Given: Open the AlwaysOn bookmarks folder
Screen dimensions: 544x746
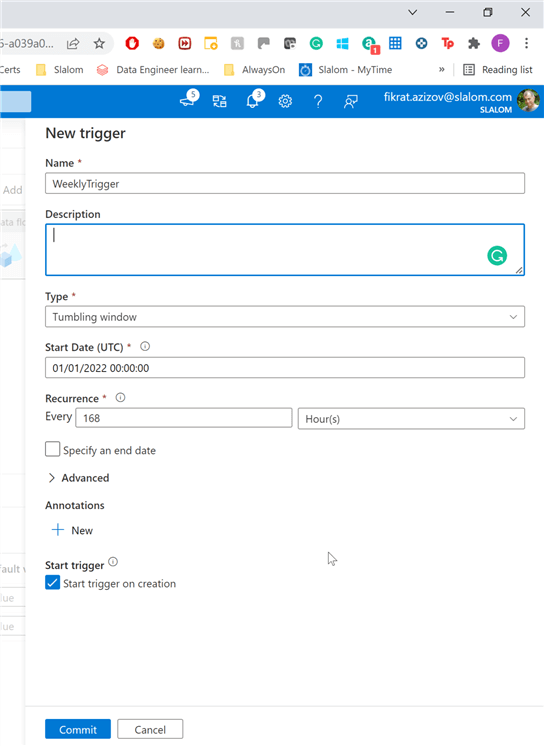Looking at the screenshot, I should coord(255,70).
